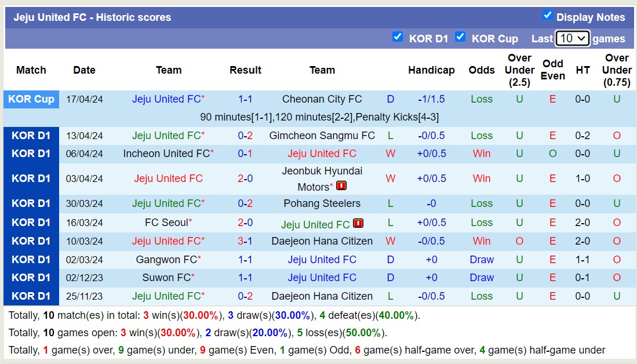This screenshot has height=364, width=637.
Task: Uncheck the KOR Cup filter checkbox
Action: (460, 37)
